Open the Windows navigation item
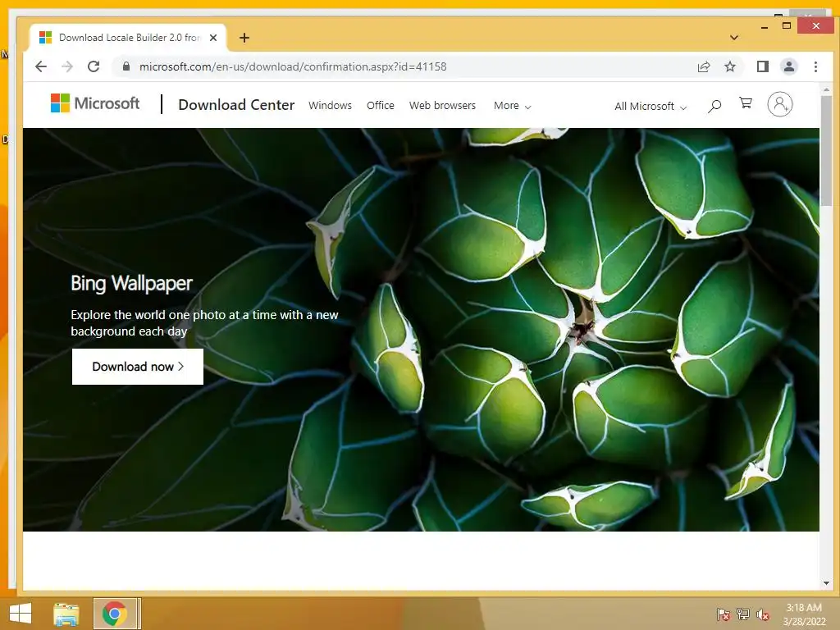Screen dimensions: 840x630 tap(330, 106)
